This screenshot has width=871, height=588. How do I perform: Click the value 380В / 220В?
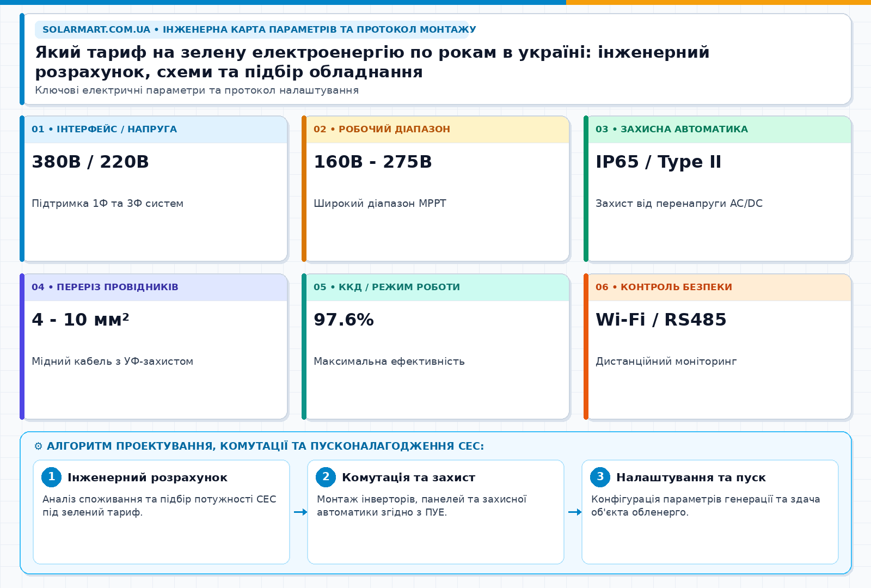tap(90, 162)
